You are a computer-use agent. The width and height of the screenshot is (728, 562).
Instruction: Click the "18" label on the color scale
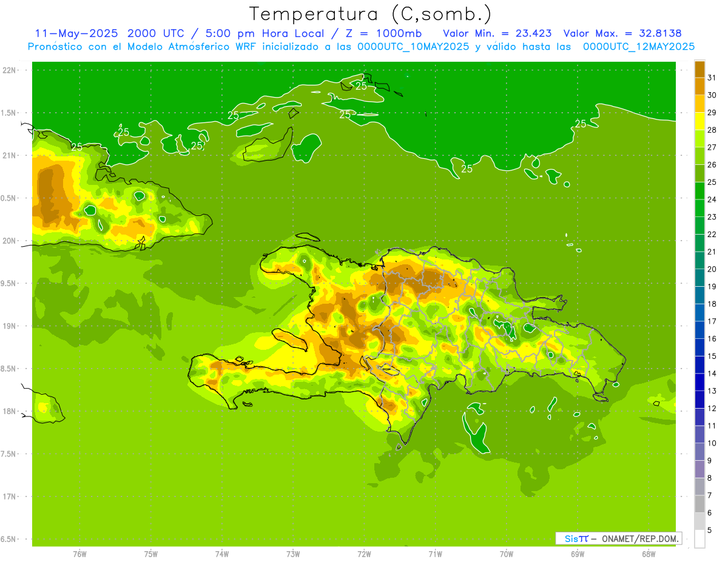click(712, 304)
